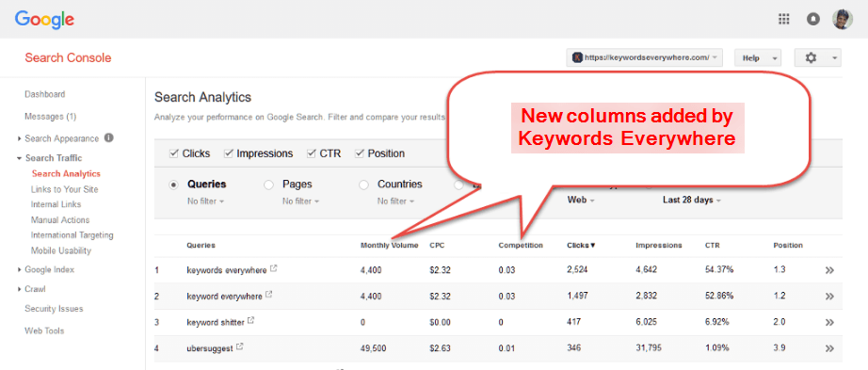Viewport: 868px width, 370px height.
Task: Open external link icon for keyword everywhere
Action: click(x=269, y=295)
